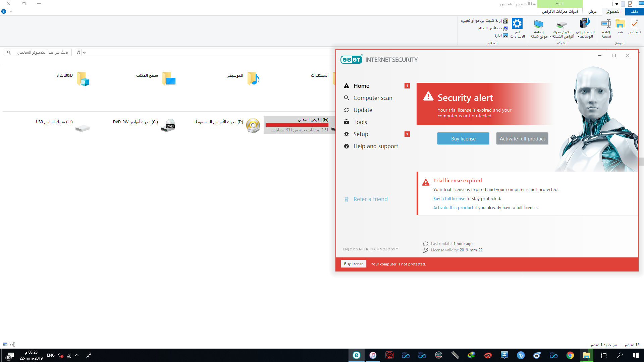Go to the Update section in ESET

pos(363,110)
